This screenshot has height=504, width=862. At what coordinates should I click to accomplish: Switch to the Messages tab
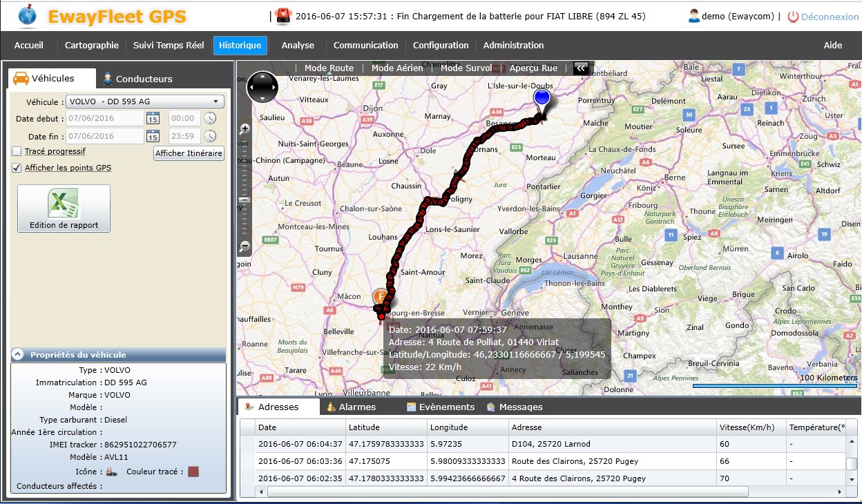click(x=515, y=407)
